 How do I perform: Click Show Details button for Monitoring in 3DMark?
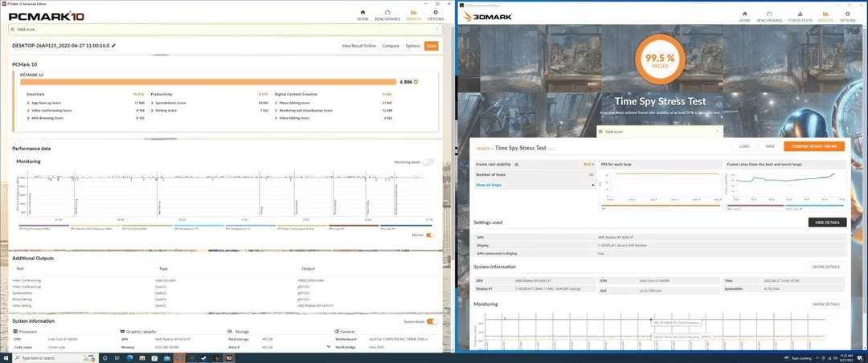826,304
